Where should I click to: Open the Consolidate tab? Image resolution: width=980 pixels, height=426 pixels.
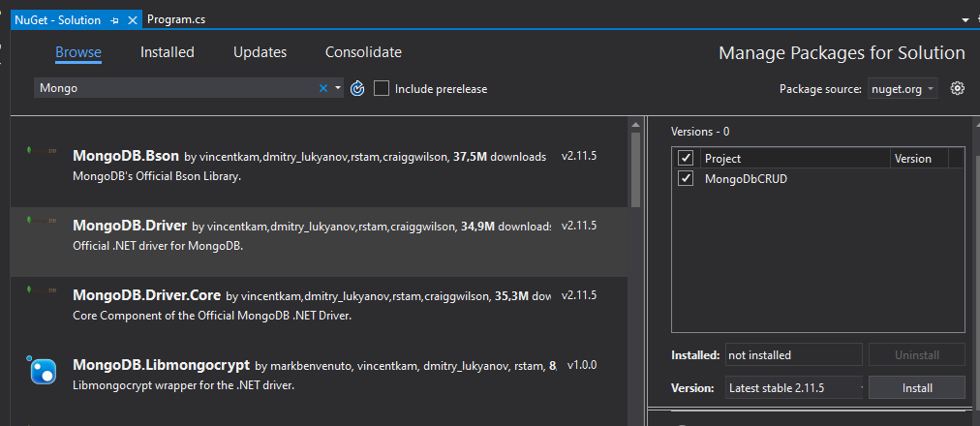click(363, 52)
